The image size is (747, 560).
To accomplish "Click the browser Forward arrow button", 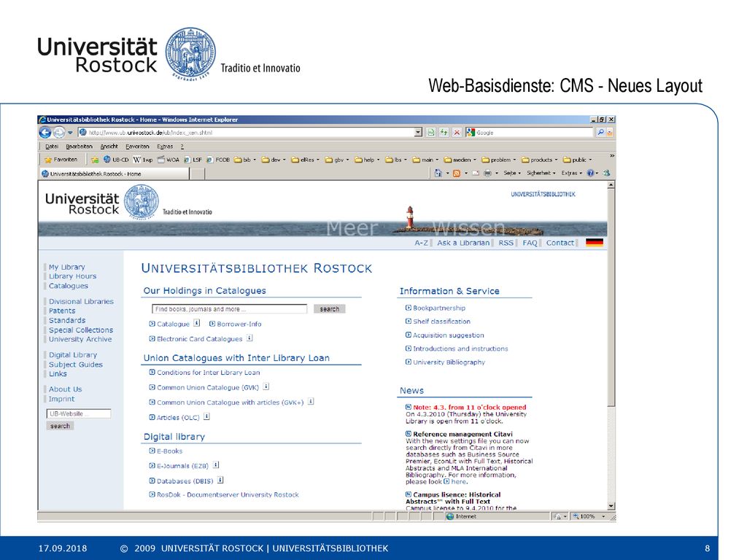I will [59, 133].
